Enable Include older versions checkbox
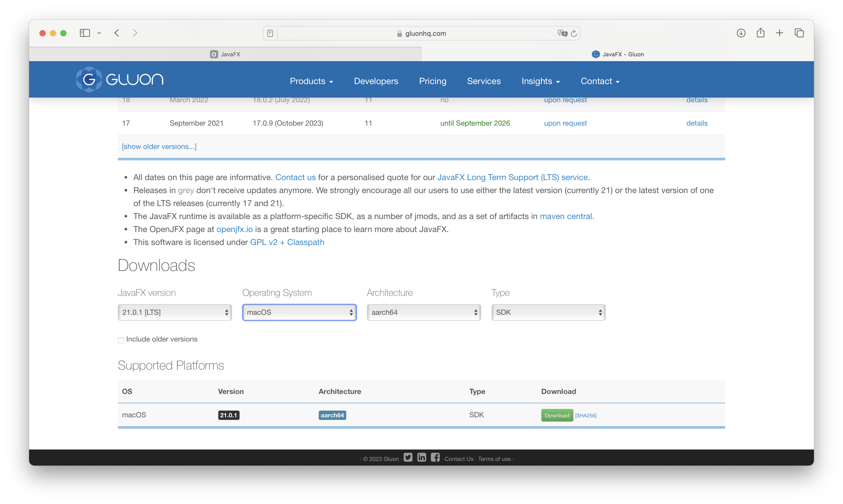Viewport: 843px width, 504px height. [121, 340]
